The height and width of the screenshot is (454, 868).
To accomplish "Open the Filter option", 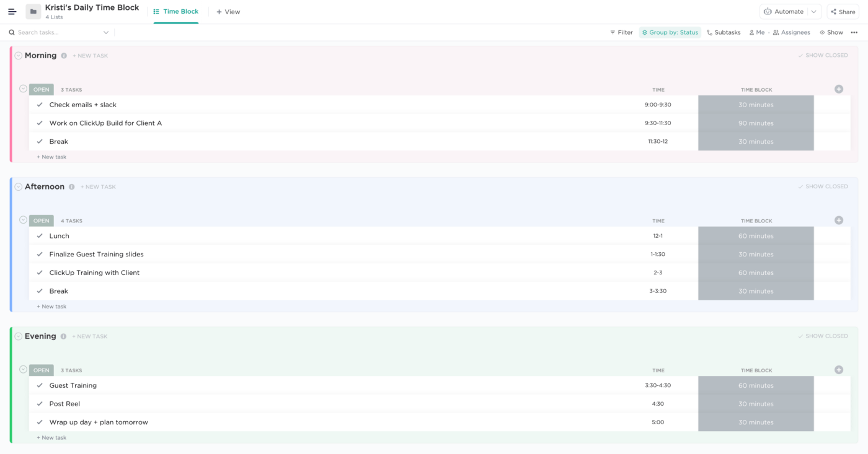I will [x=621, y=32].
